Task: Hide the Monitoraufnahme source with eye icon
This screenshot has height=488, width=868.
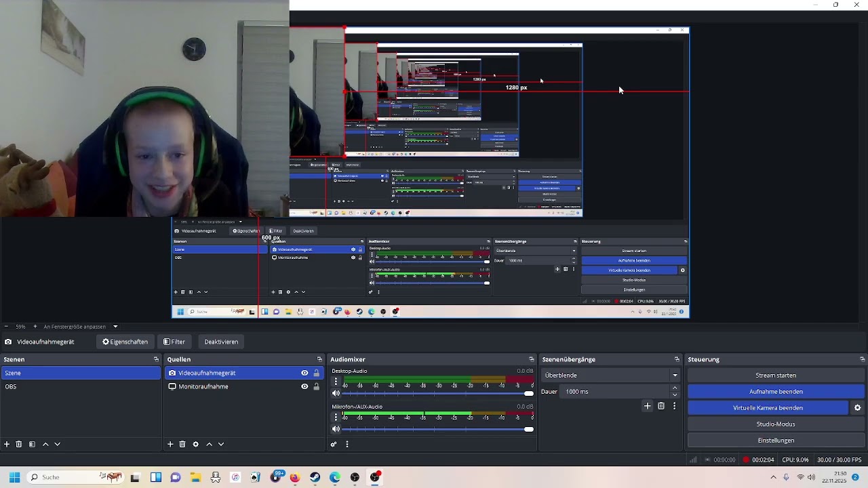Action: pos(304,386)
